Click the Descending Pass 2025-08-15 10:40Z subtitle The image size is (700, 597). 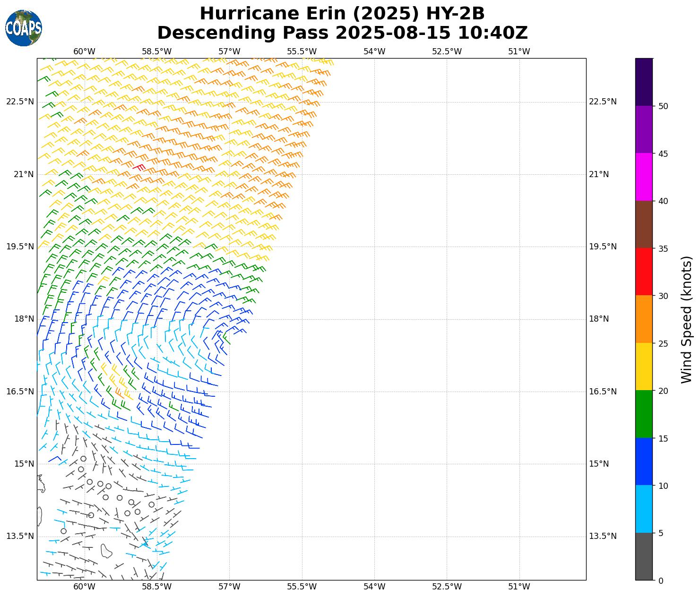tap(342, 33)
